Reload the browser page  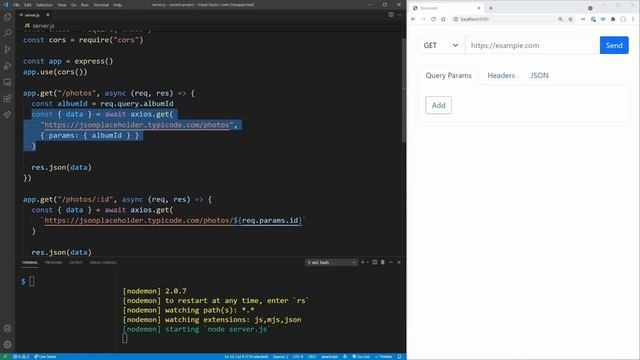pos(433,19)
